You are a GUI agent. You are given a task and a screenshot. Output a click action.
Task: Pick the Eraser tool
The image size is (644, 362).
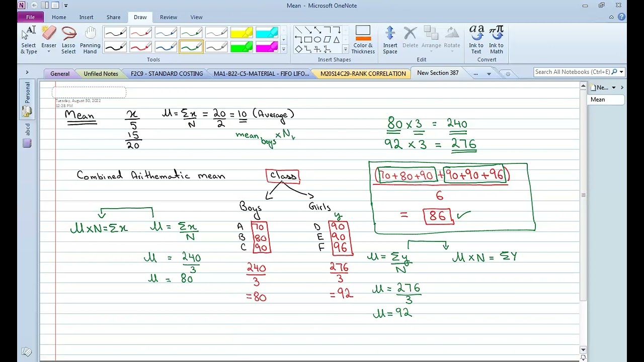[x=49, y=40]
